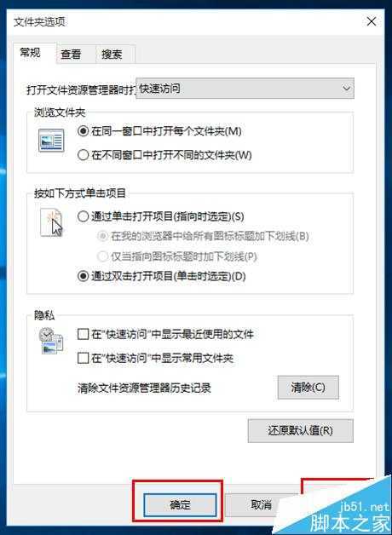Click the single-click document cursor icon
Image resolution: width=392 pixels, height=535 pixels.
coord(51,223)
